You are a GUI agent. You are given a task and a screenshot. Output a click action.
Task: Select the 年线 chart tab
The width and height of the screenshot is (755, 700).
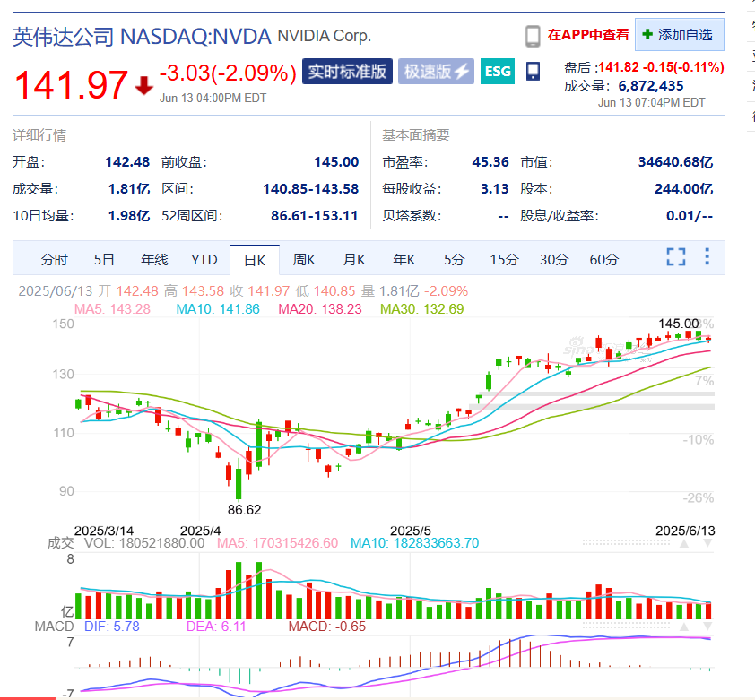pos(154,260)
